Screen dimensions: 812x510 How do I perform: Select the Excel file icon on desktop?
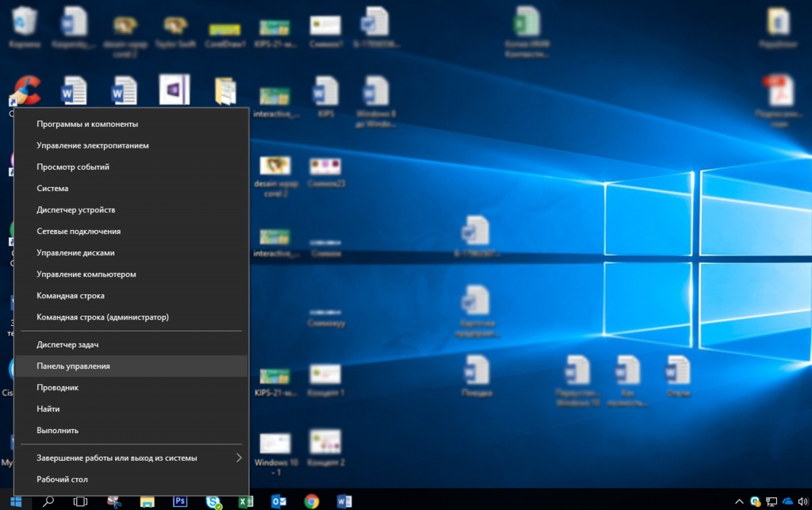(527, 31)
